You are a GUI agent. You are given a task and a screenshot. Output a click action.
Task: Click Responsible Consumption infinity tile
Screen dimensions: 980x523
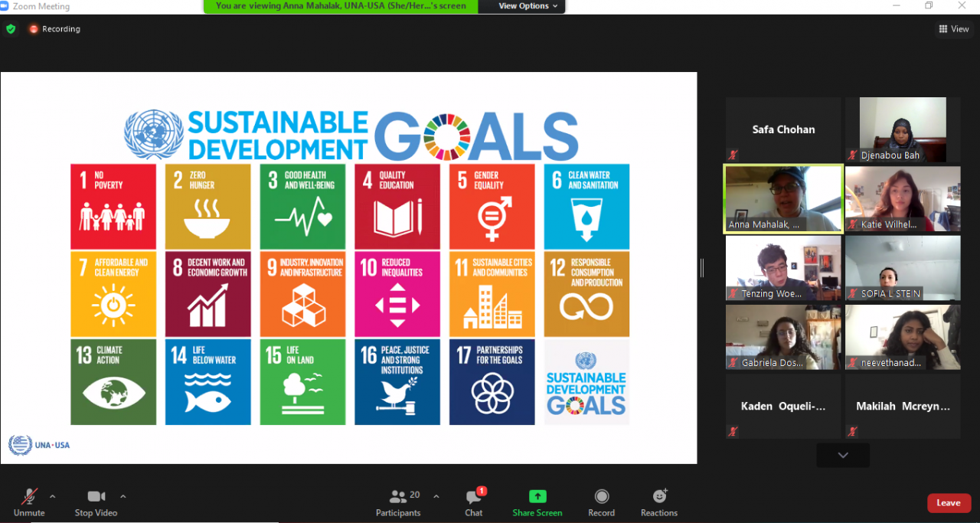pos(586,294)
